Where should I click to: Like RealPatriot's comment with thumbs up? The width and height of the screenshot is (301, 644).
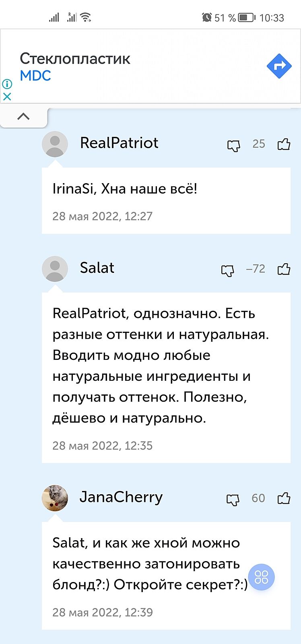[284, 144]
